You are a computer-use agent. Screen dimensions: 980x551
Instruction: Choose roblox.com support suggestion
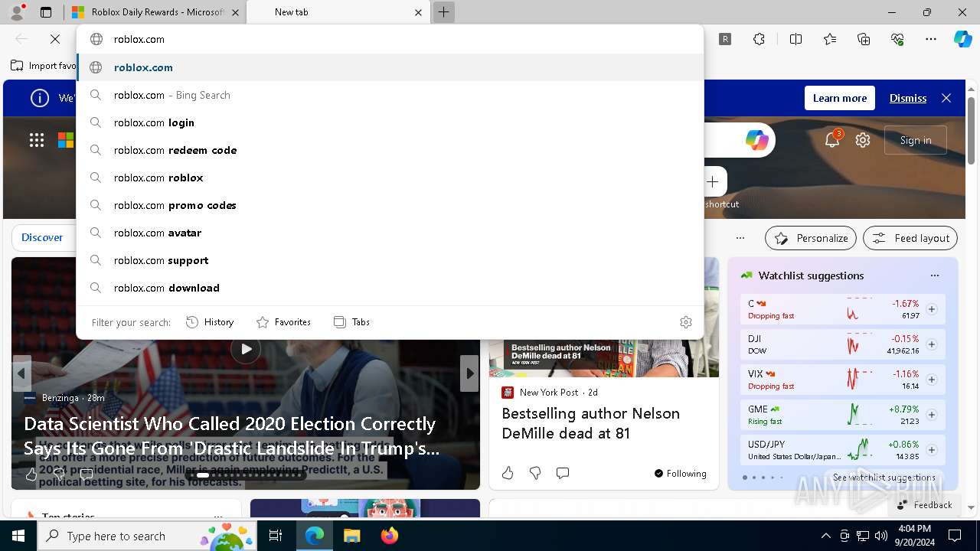coord(390,260)
